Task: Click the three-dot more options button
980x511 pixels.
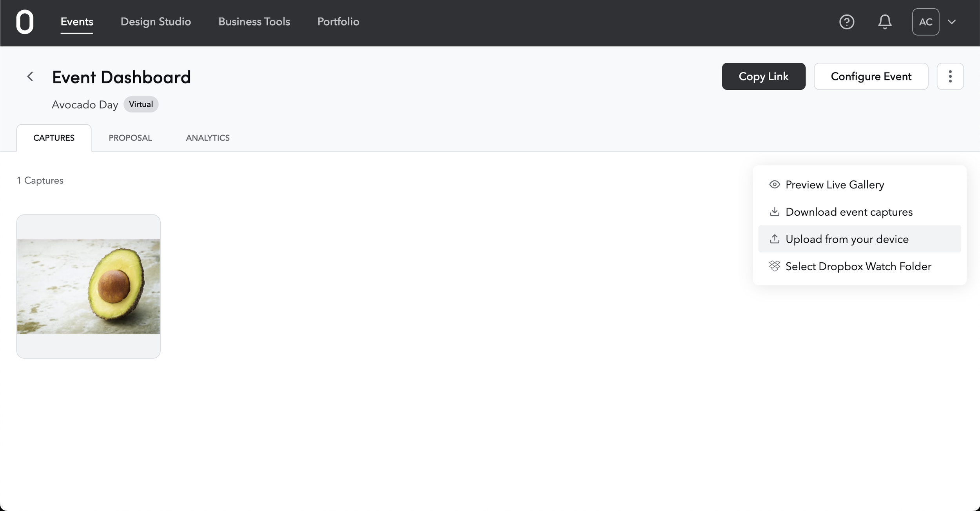Action: coord(950,76)
